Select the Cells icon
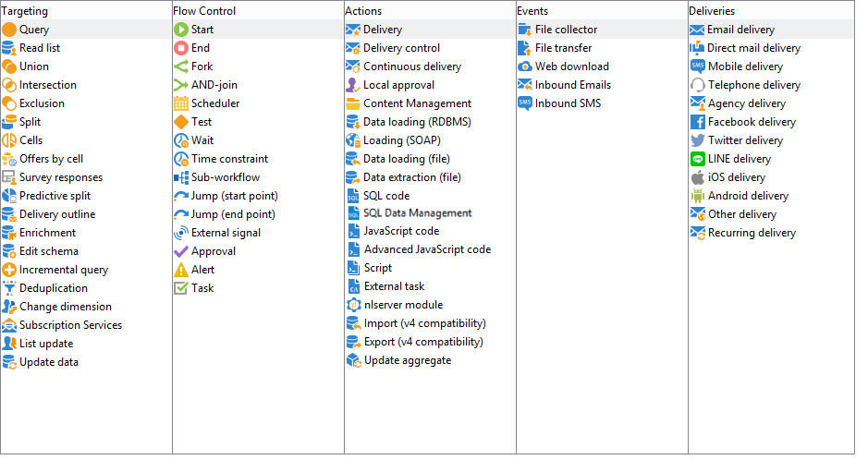 point(9,140)
